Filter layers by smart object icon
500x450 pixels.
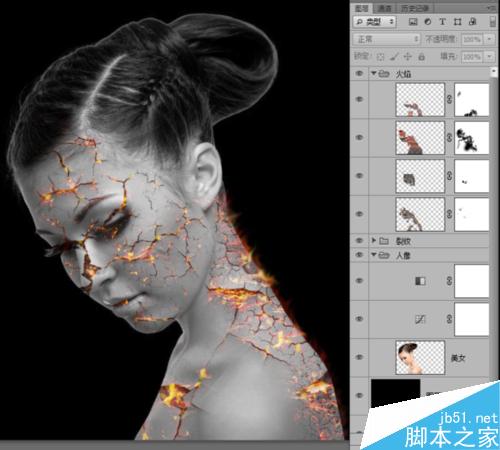click(x=472, y=22)
